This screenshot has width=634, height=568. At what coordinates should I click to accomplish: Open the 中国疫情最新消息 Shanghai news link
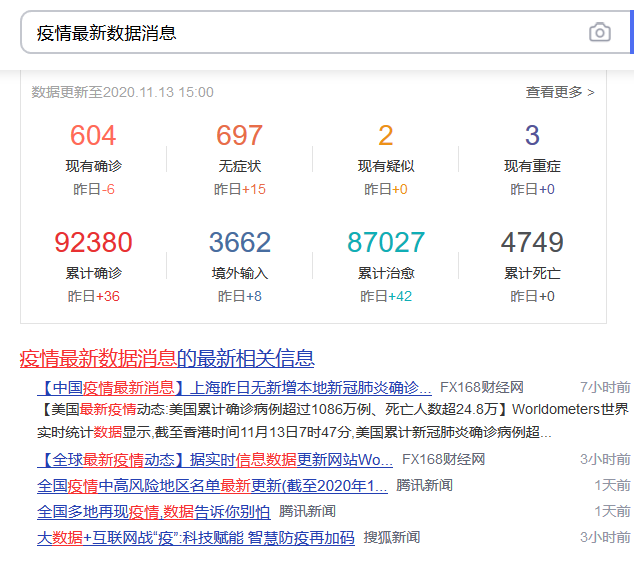coord(234,388)
